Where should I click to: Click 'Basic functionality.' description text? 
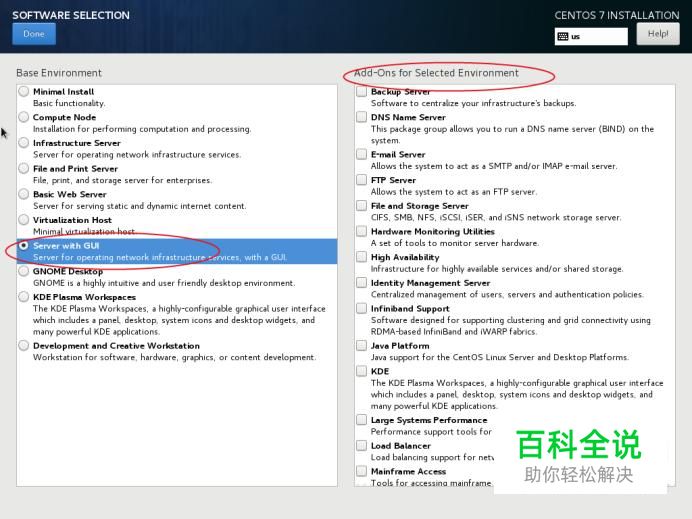pyautogui.click(x=69, y=103)
